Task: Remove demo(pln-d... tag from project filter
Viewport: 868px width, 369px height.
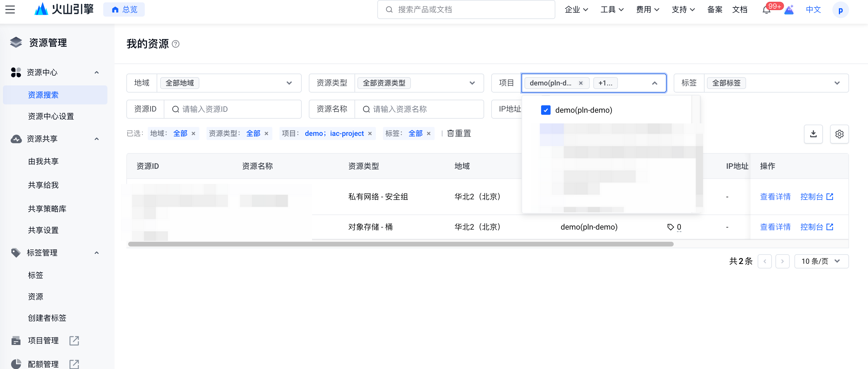Action: pos(581,83)
